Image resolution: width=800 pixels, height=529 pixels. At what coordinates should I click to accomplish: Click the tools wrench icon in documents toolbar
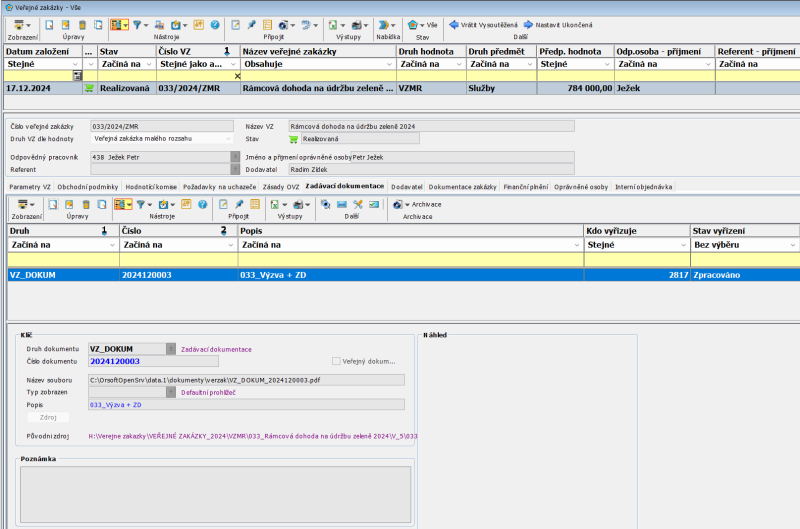tap(358, 204)
